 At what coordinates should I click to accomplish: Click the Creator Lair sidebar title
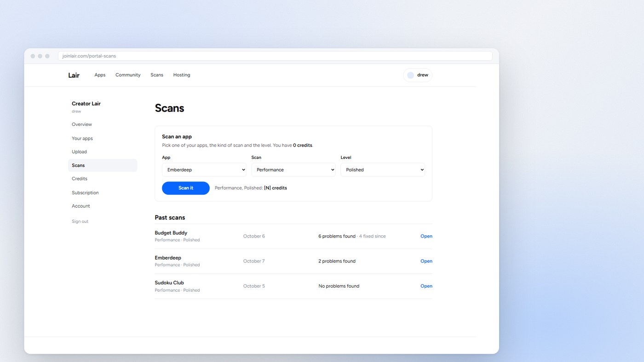pos(86,104)
